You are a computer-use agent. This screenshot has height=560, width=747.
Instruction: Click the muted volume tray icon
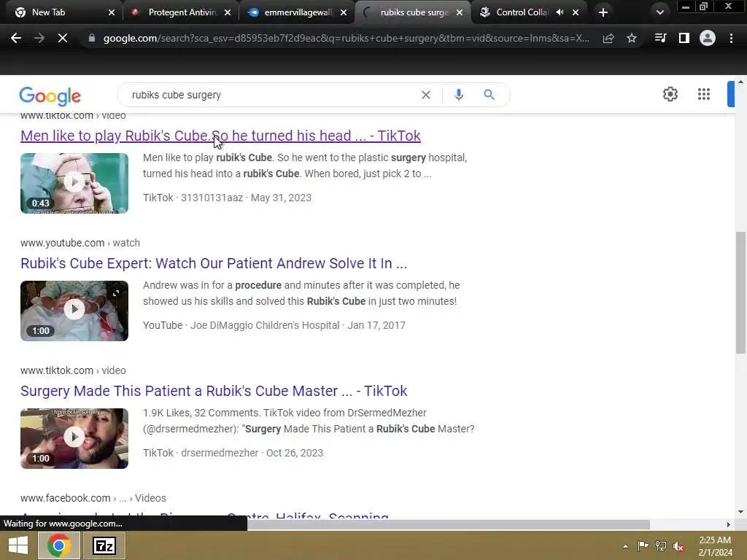tap(678, 545)
